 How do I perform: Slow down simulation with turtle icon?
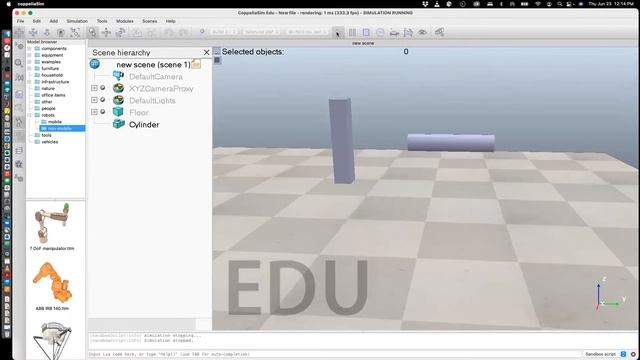click(x=394, y=32)
